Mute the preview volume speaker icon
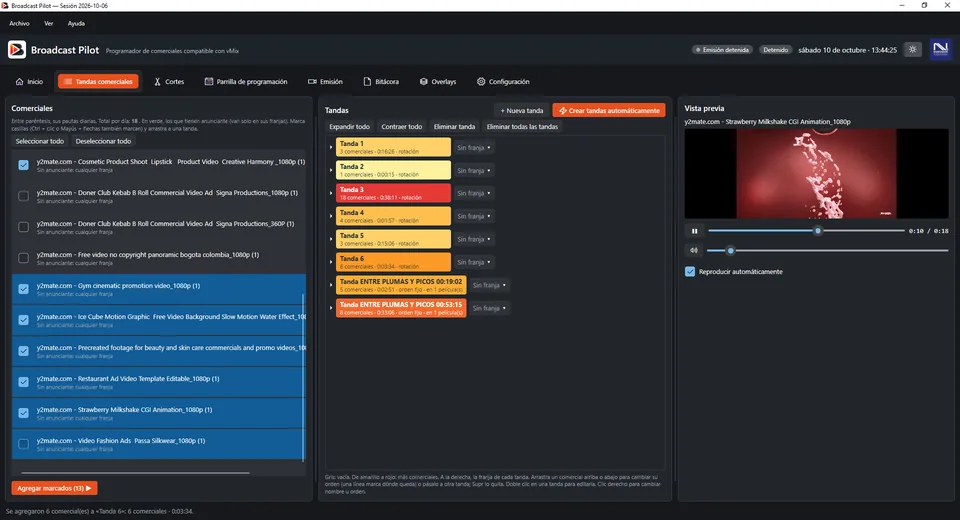 click(694, 250)
